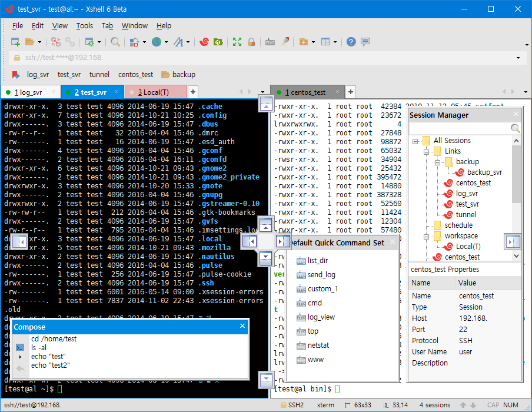Click the red Xmanager swirl toolbar icon

(x=204, y=42)
